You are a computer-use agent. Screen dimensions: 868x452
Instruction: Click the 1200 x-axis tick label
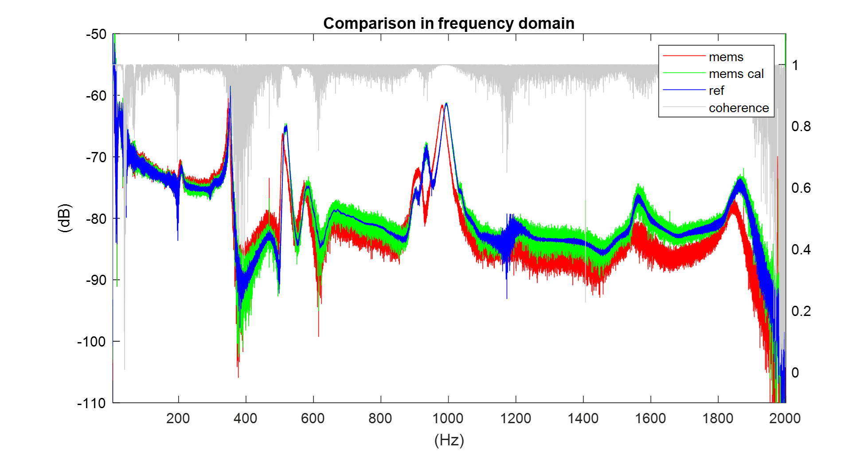pyautogui.click(x=516, y=418)
